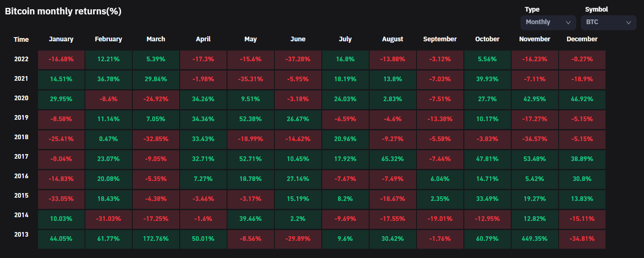
Task: Select the August 2017 cell showing 65.32%
Action: (393, 159)
